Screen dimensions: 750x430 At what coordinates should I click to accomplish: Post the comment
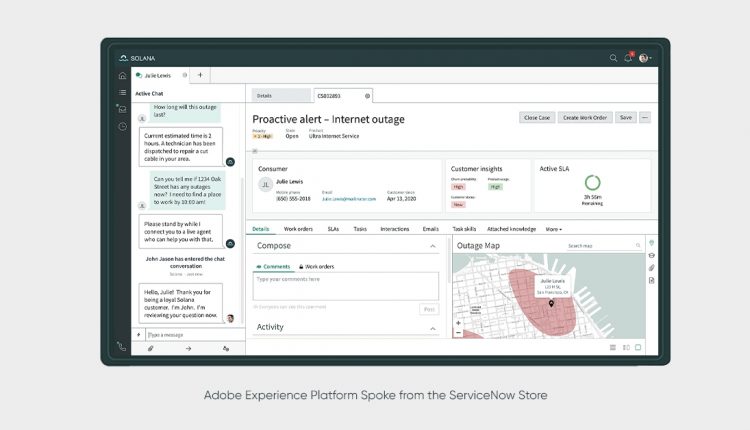click(x=429, y=309)
